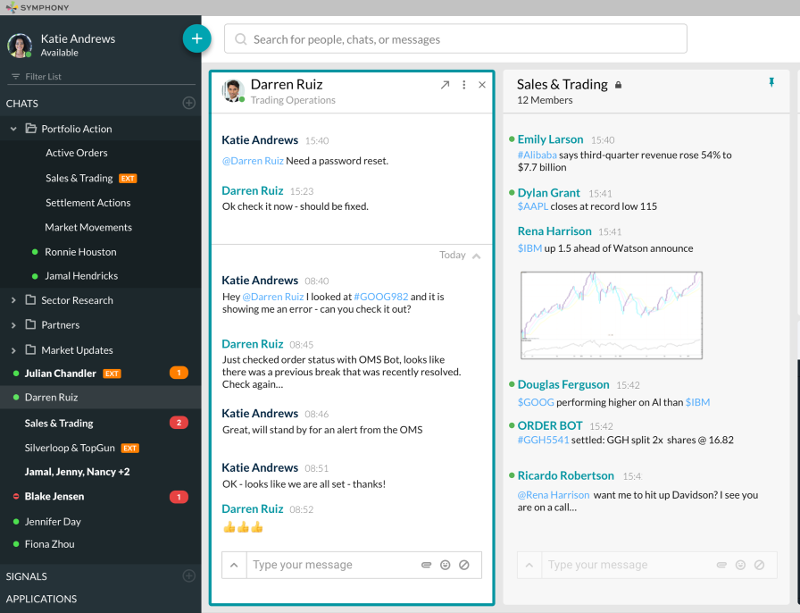Click the add icon next to CHATS
800x613 pixels.
pyautogui.click(x=189, y=103)
